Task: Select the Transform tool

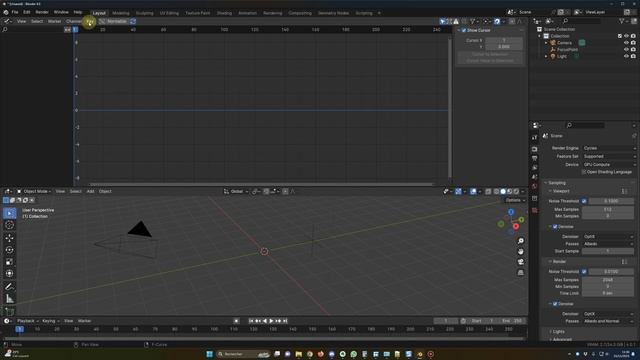Action: (9, 273)
